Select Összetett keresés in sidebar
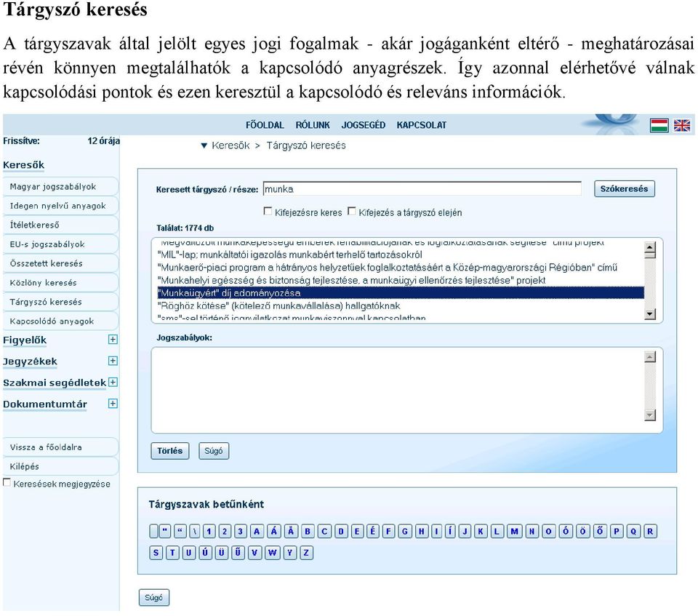The height and width of the screenshot is (616, 698). [60, 263]
